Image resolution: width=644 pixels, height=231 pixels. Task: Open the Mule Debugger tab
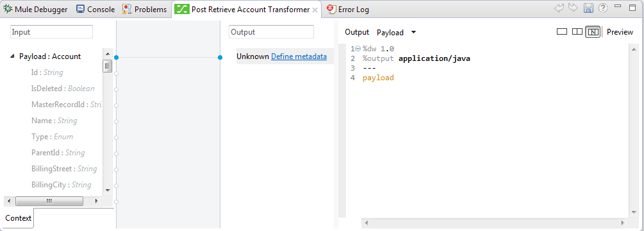[36, 10]
